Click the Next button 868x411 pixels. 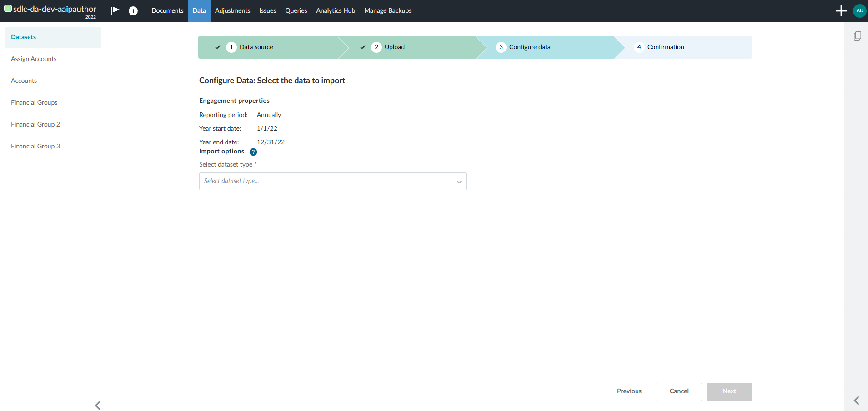click(x=729, y=391)
